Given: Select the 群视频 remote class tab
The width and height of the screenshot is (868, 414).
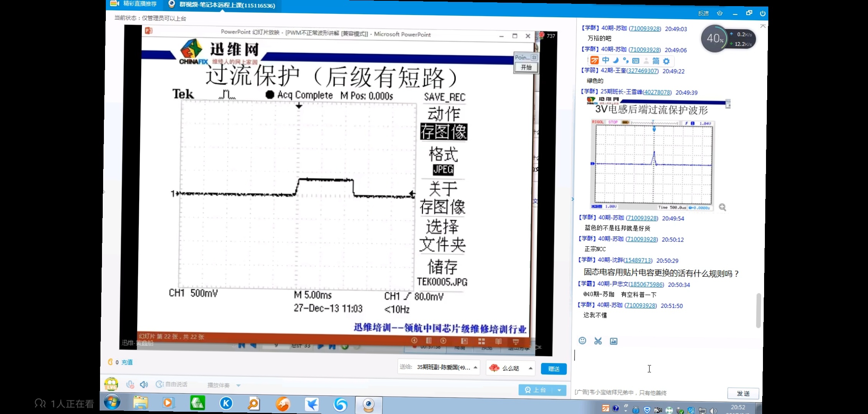Looking at the screenshot, I should tap(226, 5).
